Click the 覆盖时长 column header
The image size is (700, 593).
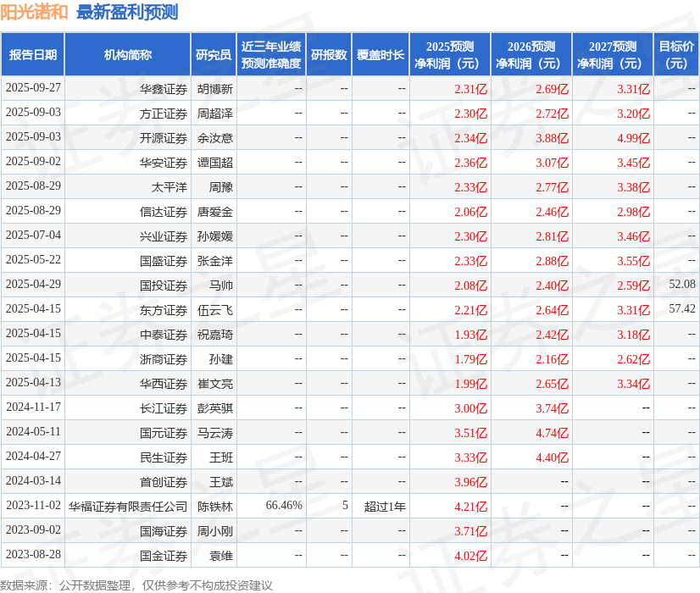point(381,54)
